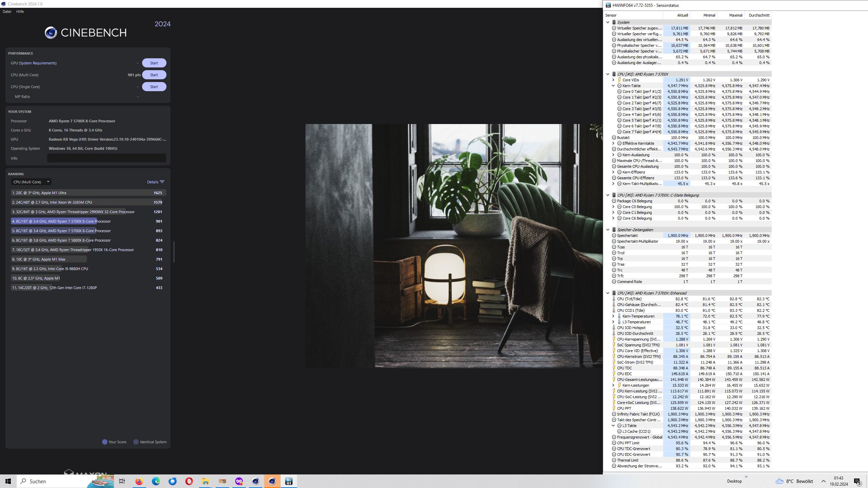The image size is (868, 488).
Task: Expand the Effektive Kerntakte row
Action: click(x=613, y=143)
